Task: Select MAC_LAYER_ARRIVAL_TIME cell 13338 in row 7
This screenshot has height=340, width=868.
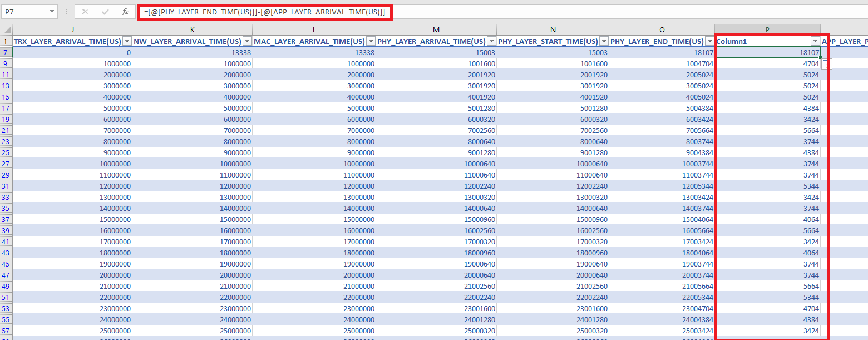Action: click(314, 52)
